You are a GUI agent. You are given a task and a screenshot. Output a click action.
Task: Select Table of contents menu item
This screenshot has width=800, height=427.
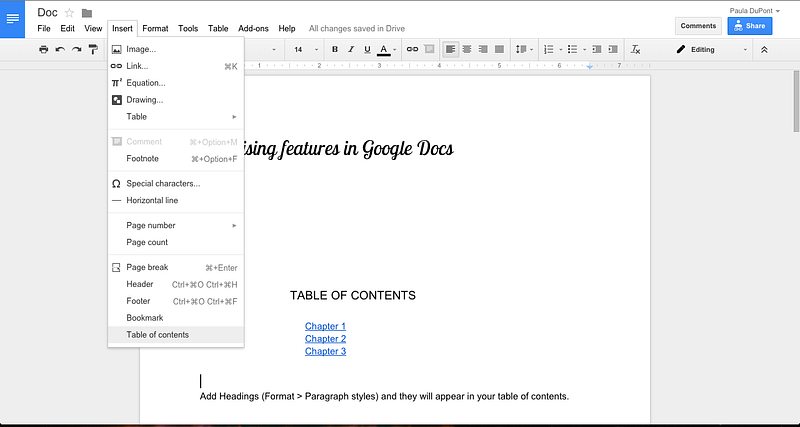[x=176, y=335]
